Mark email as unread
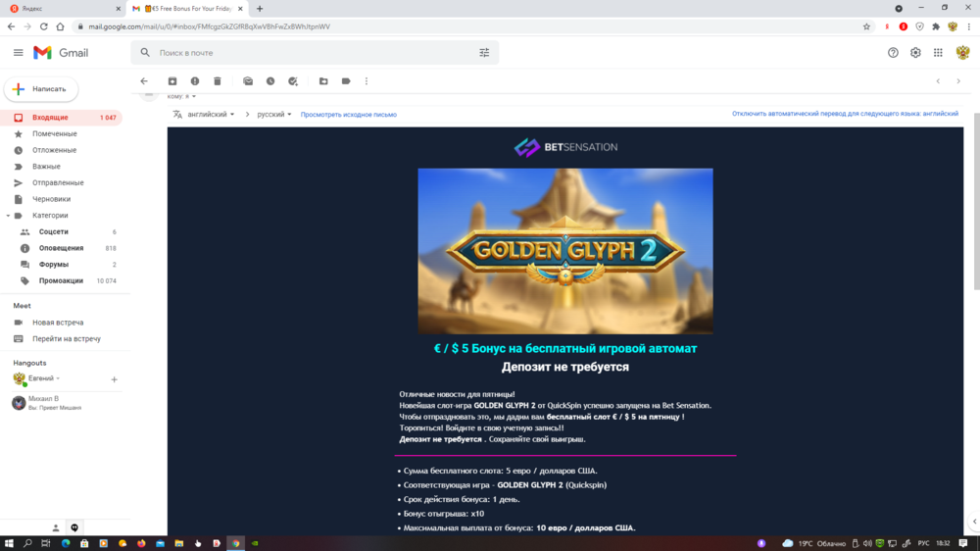 248,81
